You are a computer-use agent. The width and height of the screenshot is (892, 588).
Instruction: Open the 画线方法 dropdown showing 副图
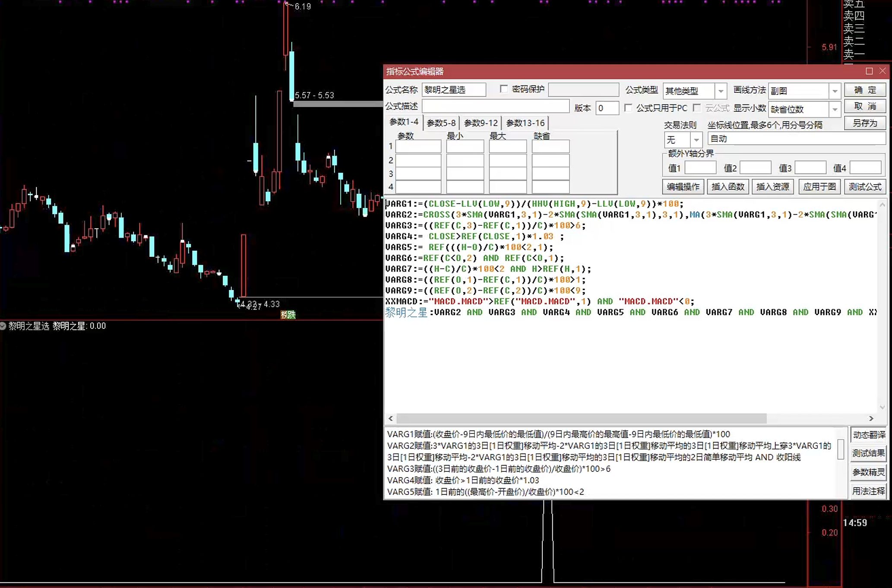[835, 91]
